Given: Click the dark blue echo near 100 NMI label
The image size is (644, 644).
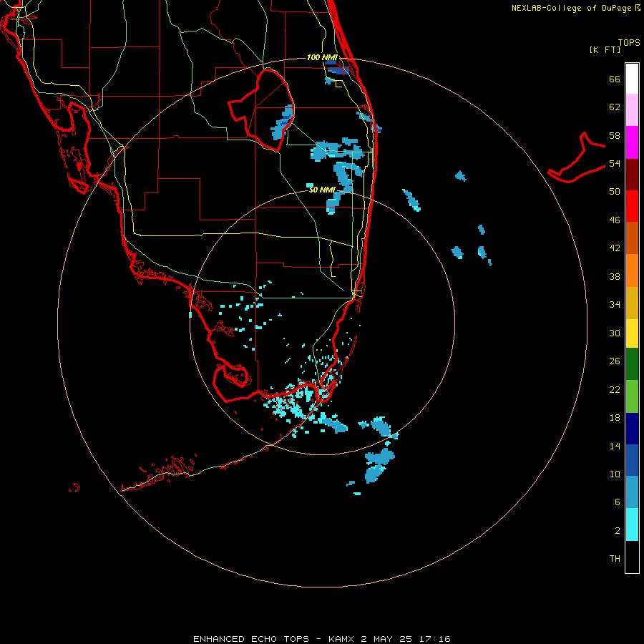Looking at the screenshot, I should (338, 70).
